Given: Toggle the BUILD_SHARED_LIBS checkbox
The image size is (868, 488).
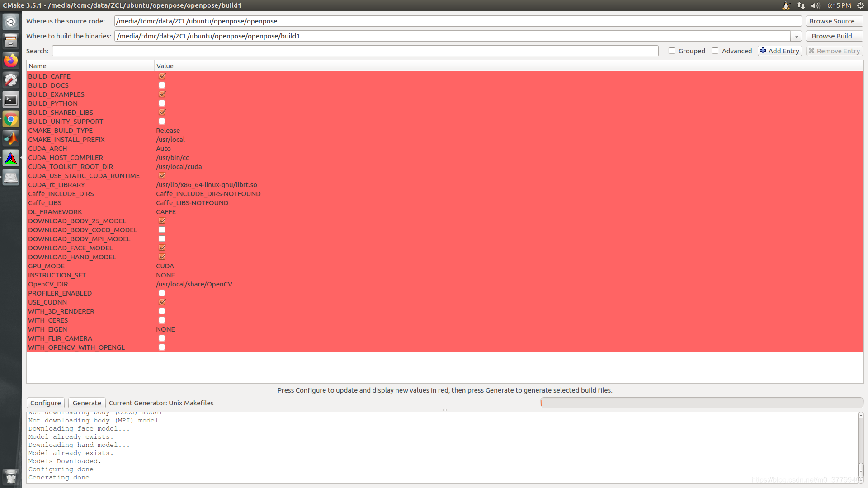Looking at the screenshot, I should pos(162,113).
